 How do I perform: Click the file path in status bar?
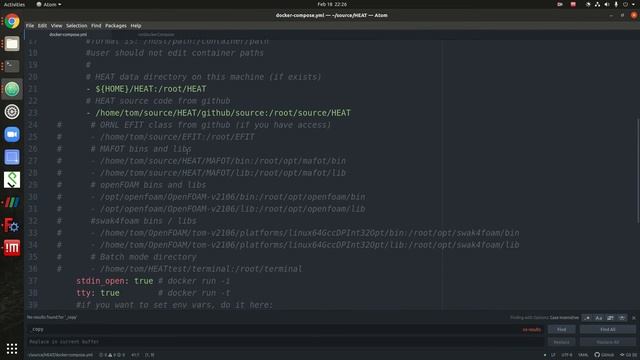[x=60, y=355]
